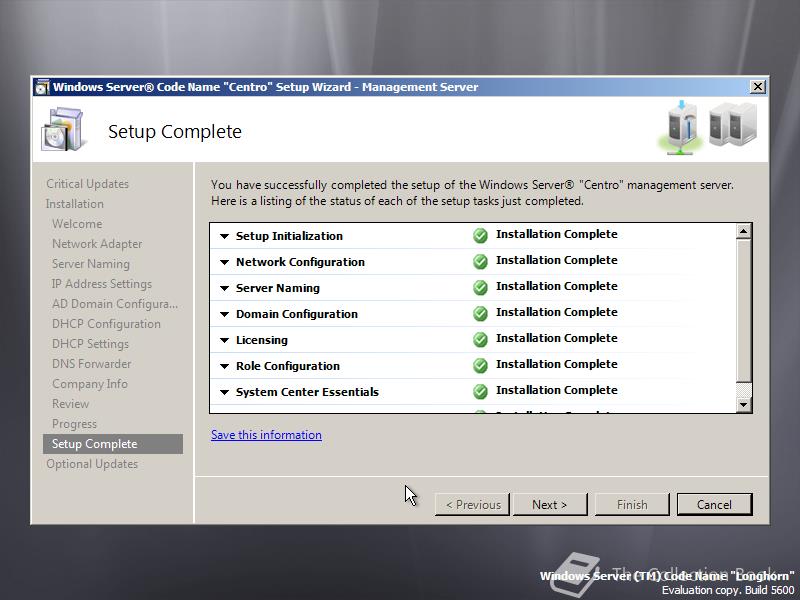Click the task list scrollbar thumb
This screenshot has width=800, height=600.
click(x=744, y=310)
